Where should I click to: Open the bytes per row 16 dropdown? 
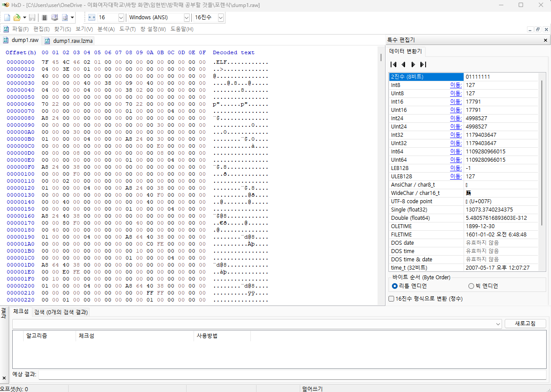click(x=121, y=17)
